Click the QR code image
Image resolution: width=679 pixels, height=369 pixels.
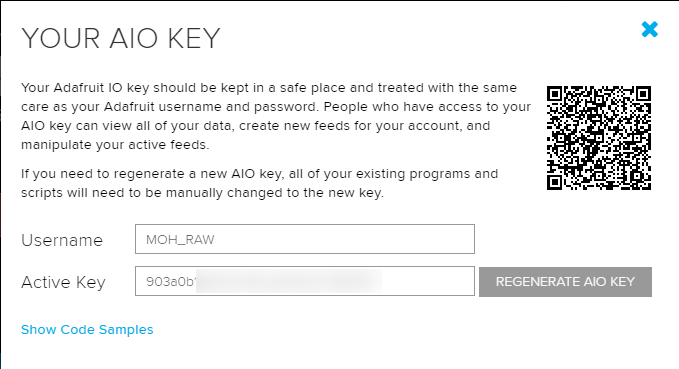coord(599,138)
